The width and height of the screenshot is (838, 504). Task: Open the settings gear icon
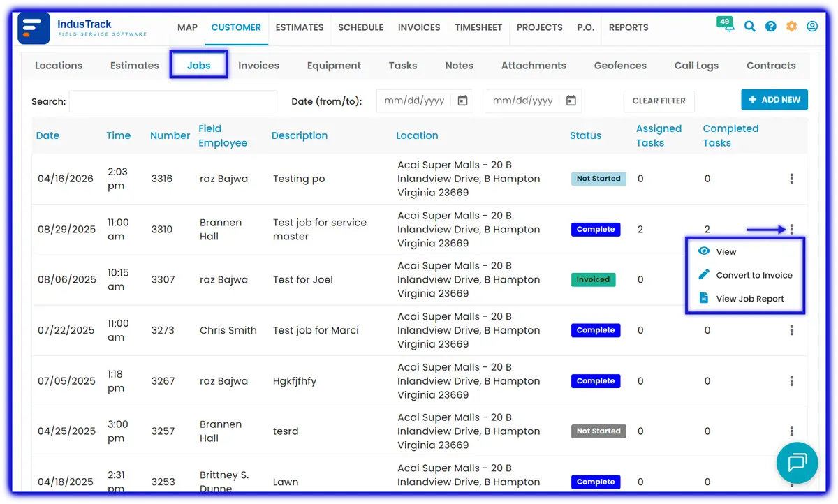pyautogui.click(x=791, y=27)
